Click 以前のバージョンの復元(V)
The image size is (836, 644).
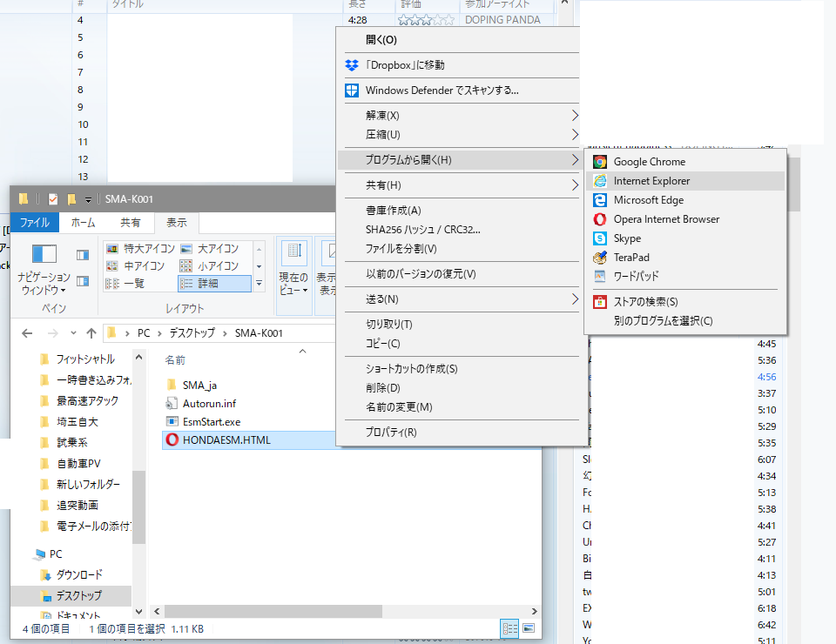(x=459, y=274)
